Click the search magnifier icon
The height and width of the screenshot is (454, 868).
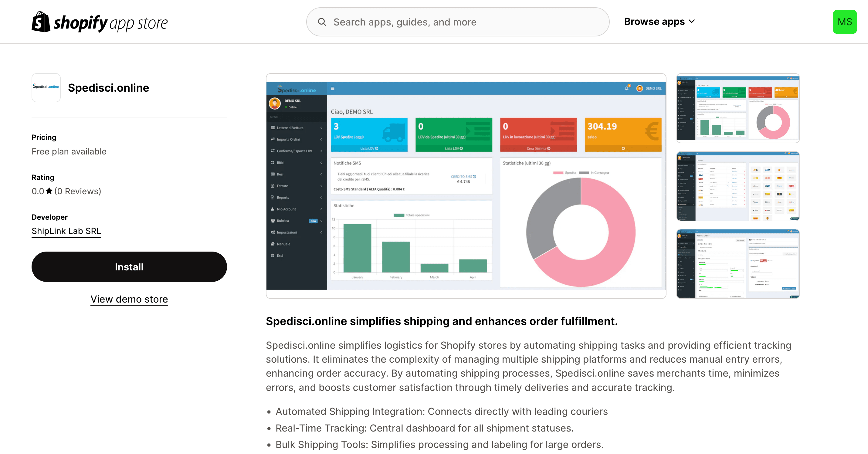tap(322, 22)
